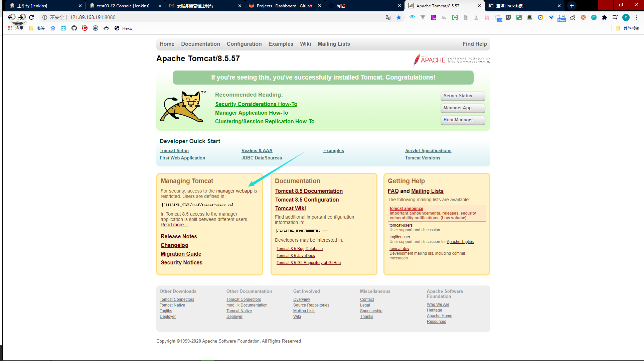This screenshot has height=361, width=644.
Task: Click the Server Status button
Action: point(463,96)
